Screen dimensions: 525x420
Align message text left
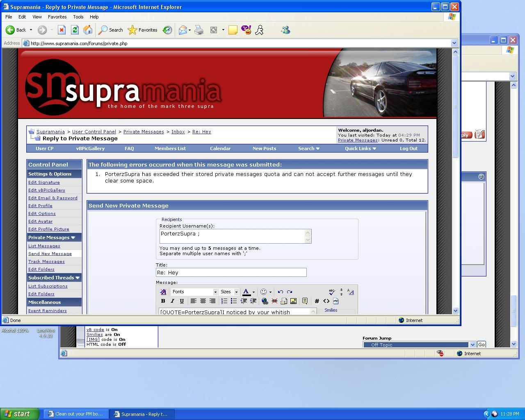pyautogui.click(x=193, y=301)
